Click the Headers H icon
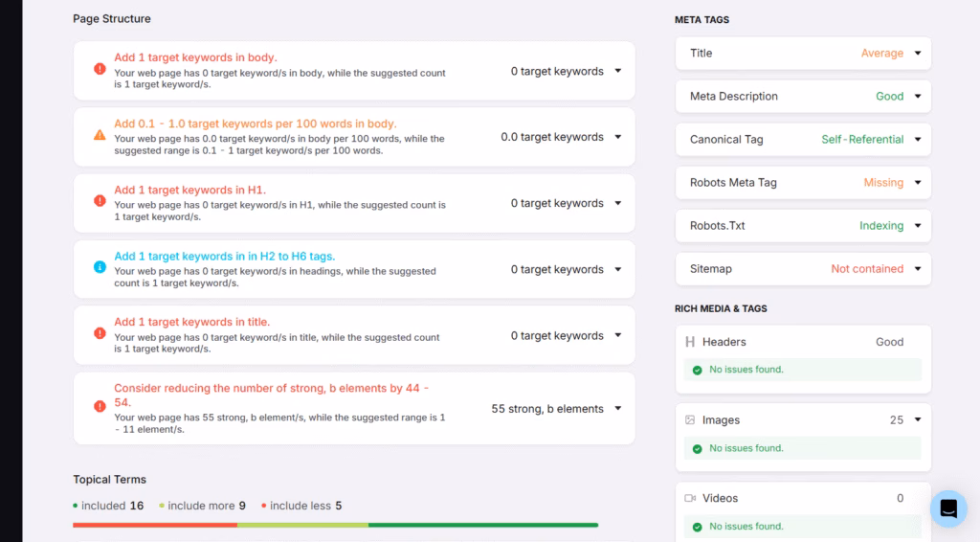This screenshot has height=542, width=980. coord(689,342)
